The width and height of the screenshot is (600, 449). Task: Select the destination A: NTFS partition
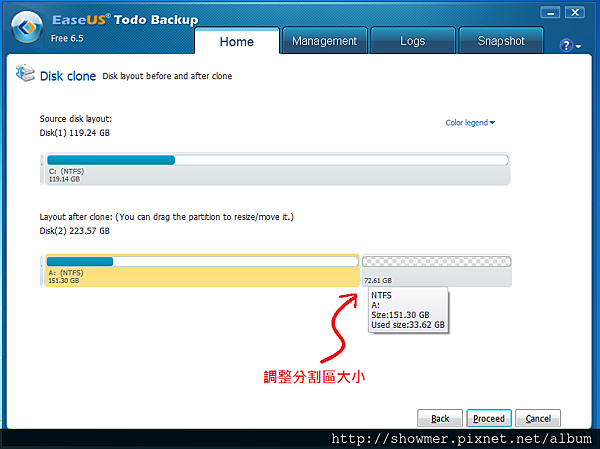202,270
